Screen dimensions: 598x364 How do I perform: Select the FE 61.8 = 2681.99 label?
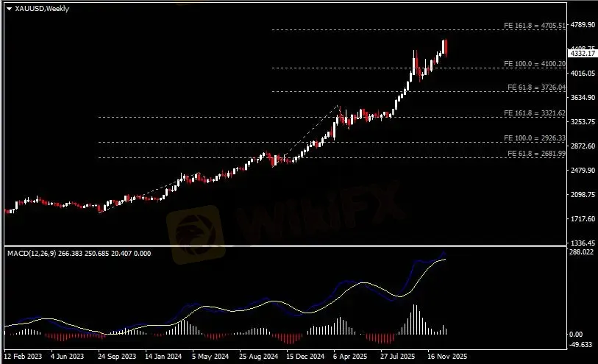tap(536, 154)
